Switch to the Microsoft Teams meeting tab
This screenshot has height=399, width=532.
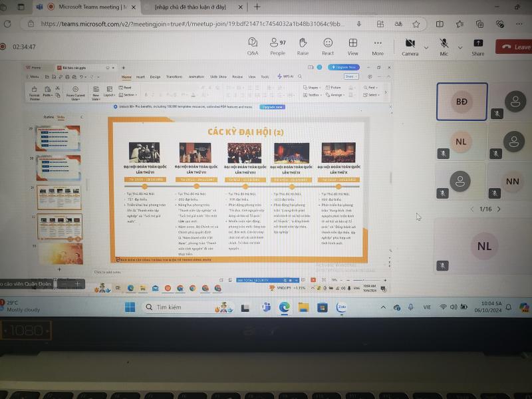click(90, 7)
